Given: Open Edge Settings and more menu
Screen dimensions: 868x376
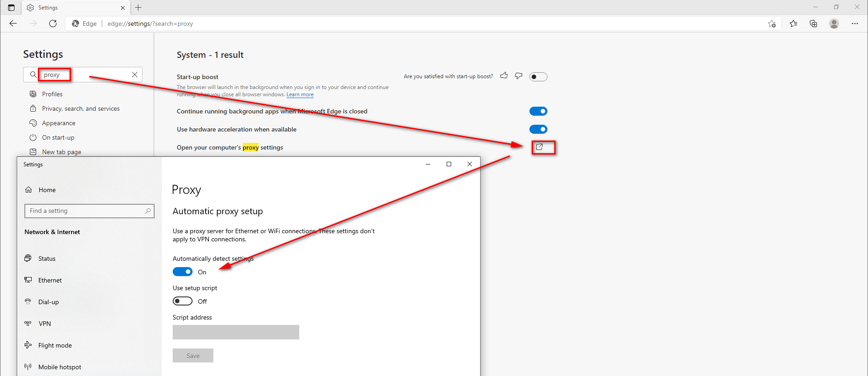Looking at the screenshot, I should (x=854, y=23).
